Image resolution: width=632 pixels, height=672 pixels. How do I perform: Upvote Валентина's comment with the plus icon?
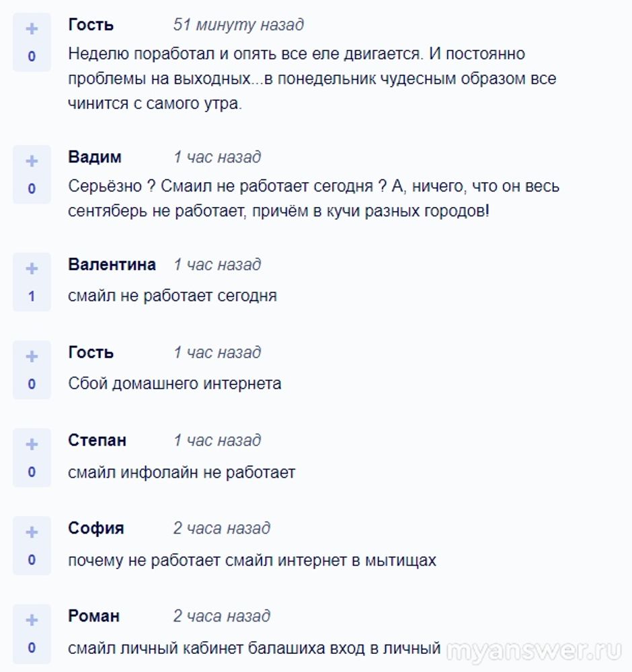[x=32, y=269]
